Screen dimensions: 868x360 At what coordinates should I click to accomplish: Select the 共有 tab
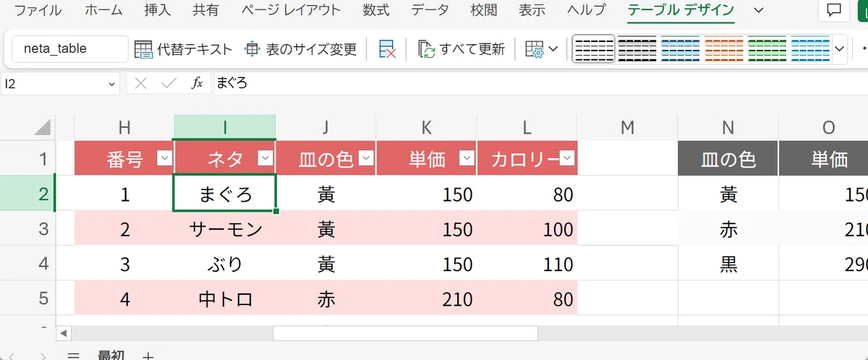click(205, 11)
